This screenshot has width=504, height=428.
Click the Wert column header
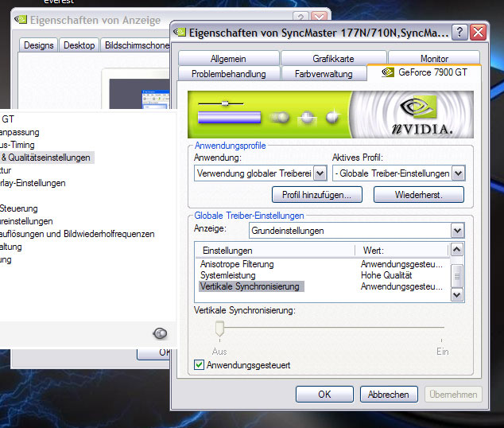click(401, 251)
